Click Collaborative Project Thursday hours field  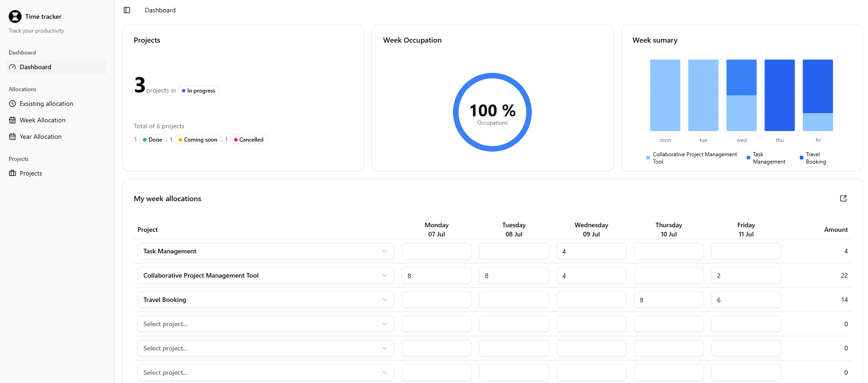(669, 275)
